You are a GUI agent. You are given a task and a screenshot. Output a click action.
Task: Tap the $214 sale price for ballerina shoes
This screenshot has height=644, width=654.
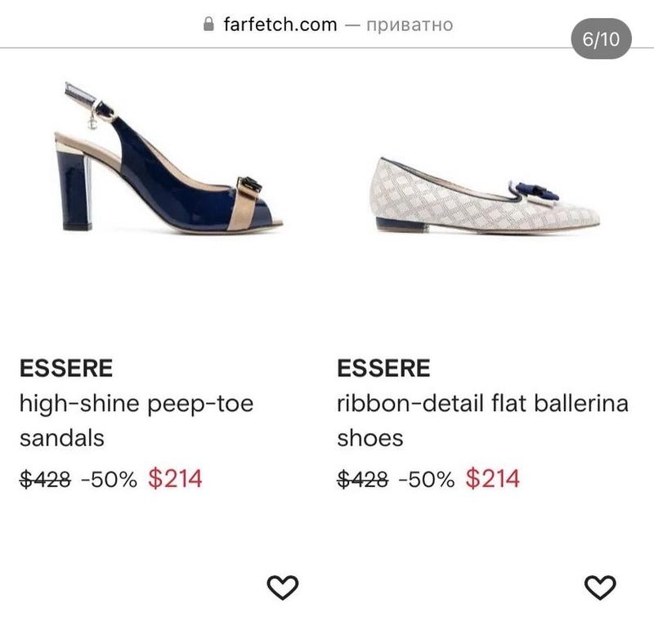point(493,478)
